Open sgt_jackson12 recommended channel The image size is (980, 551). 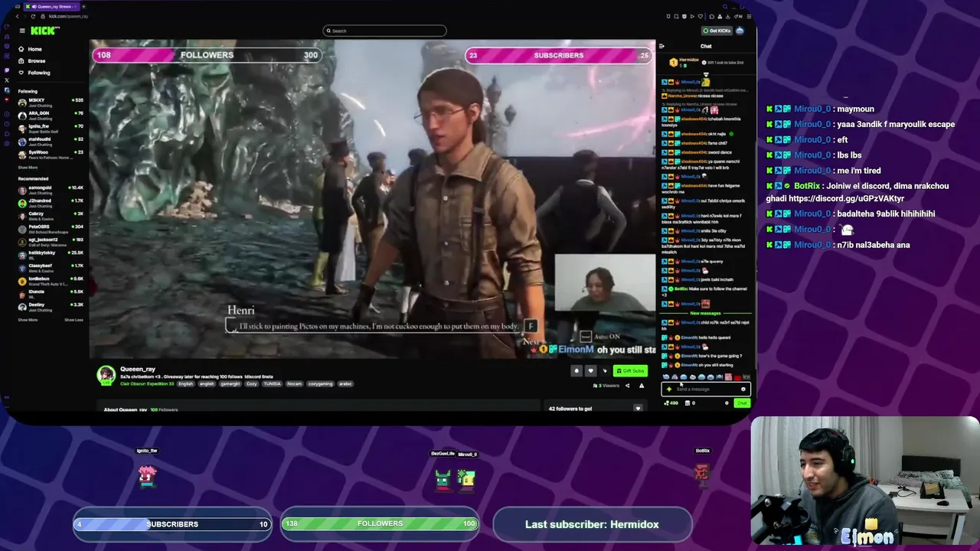click(51, 242)
